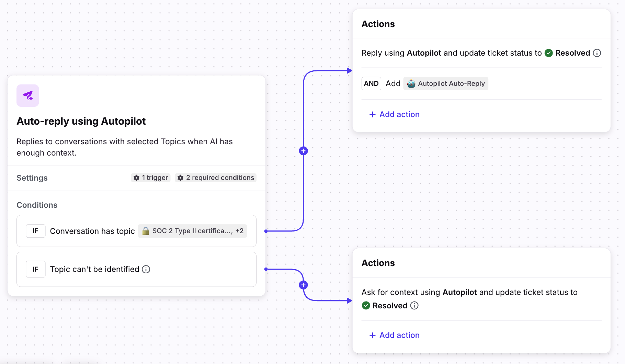
Task: Click info icon next to bottom Resolved status
Action: [414, 306]
